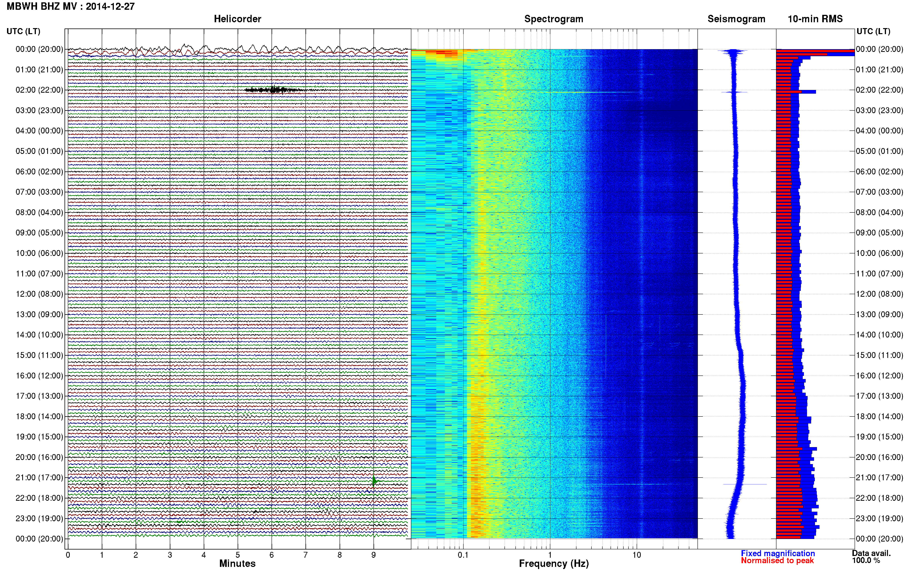Click the black seismic event burst on the 02:00 trace

pyautogui.click(x=276, y=90)
